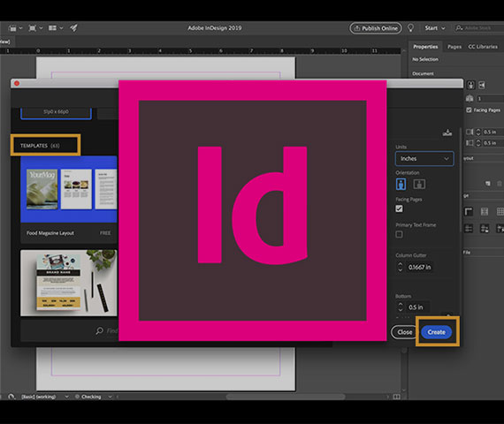Click the guides toggle icon in Properties panel
The height and width of the screenshot is (424, 504).
coord(484,211)
